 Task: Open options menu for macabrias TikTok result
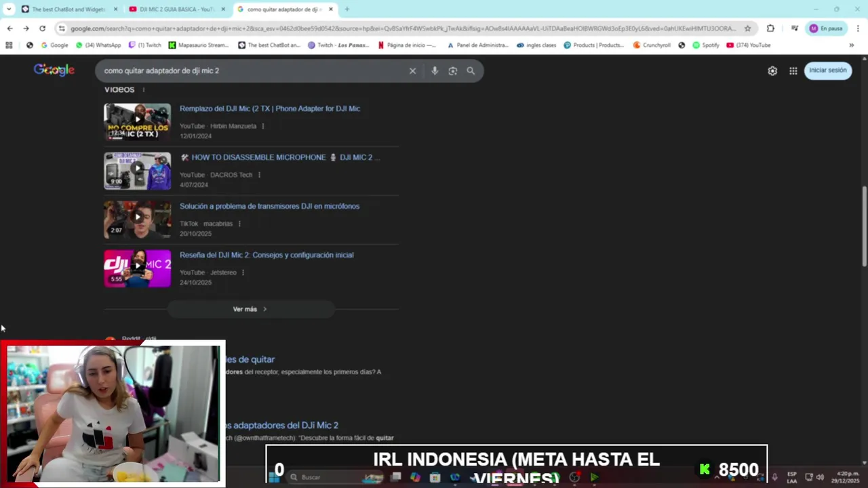(239, 224)
